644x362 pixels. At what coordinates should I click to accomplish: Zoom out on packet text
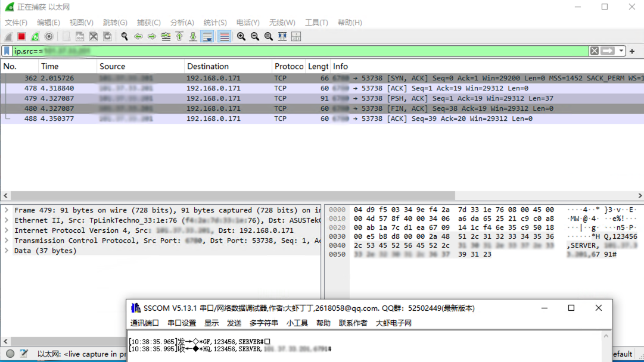tap(254, 36)
